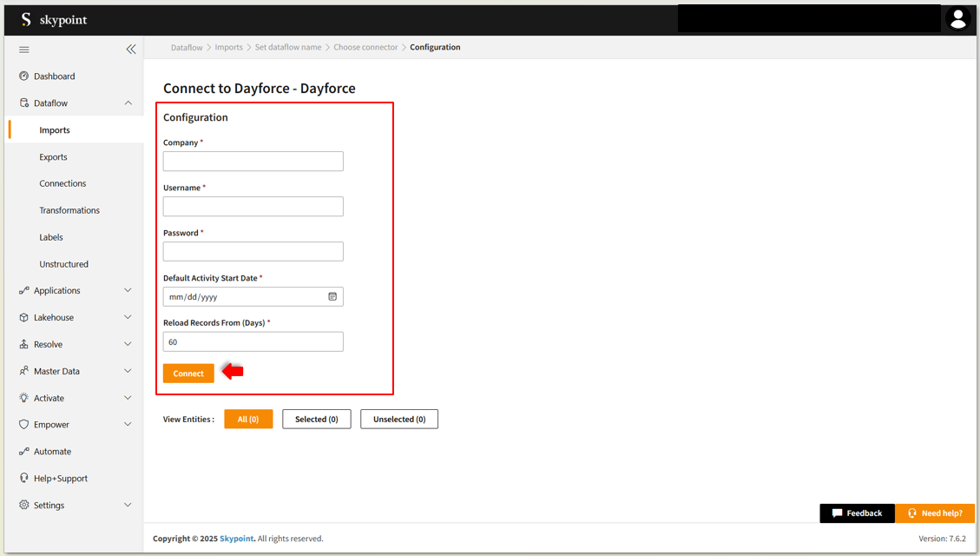This screenshot has width=980, height=556.
Task: Click the orange Connect button
Action: tap(188, 374)
